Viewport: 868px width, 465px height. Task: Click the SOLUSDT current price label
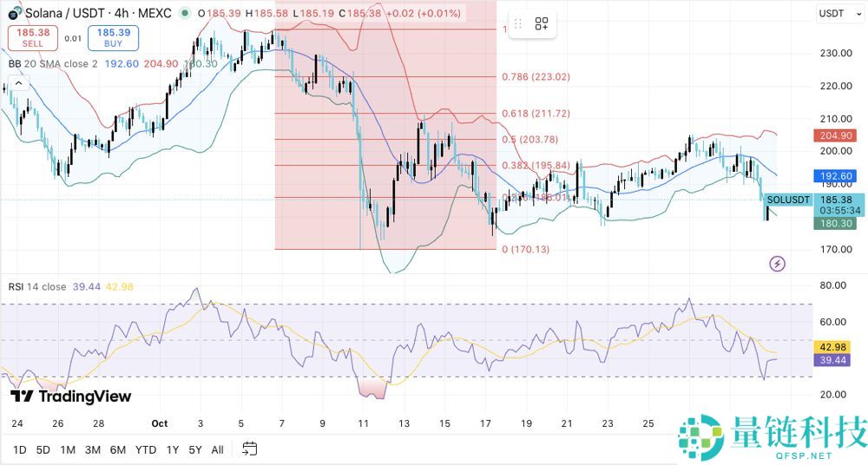(x=789, y=200)
